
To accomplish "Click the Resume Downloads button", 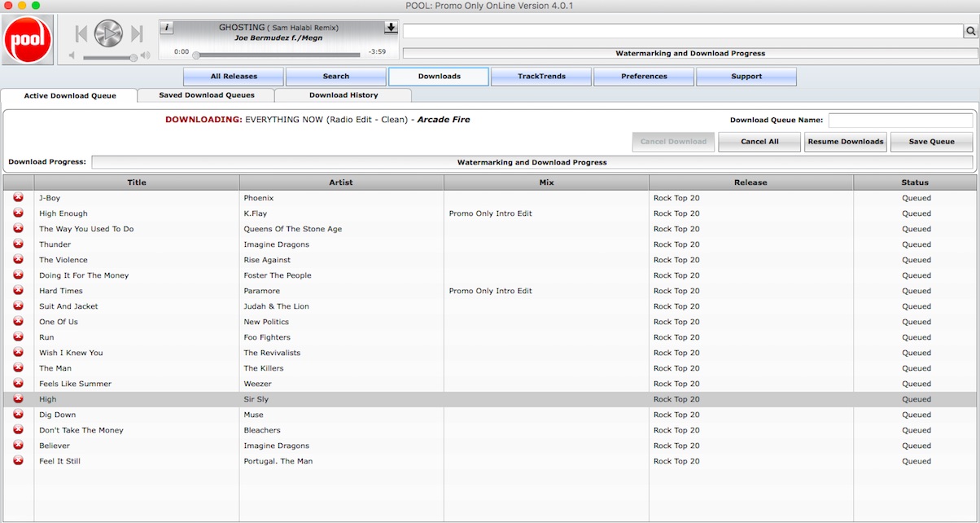I will 846,142.
